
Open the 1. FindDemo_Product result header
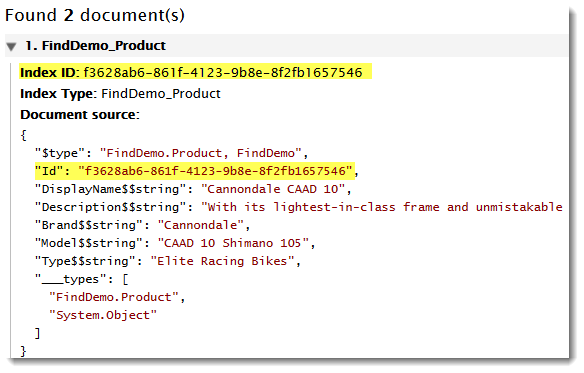(x=286, y=45)
